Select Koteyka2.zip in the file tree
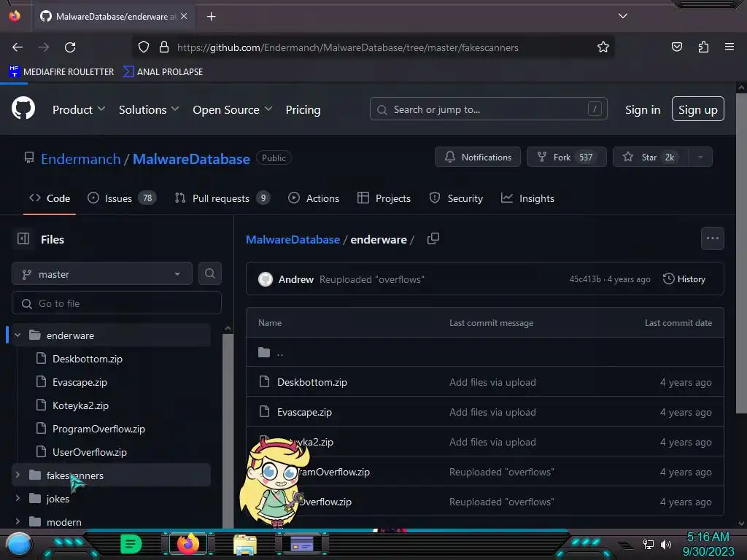The height and width of the screenshot is (560, 747). tap(80, 405)
